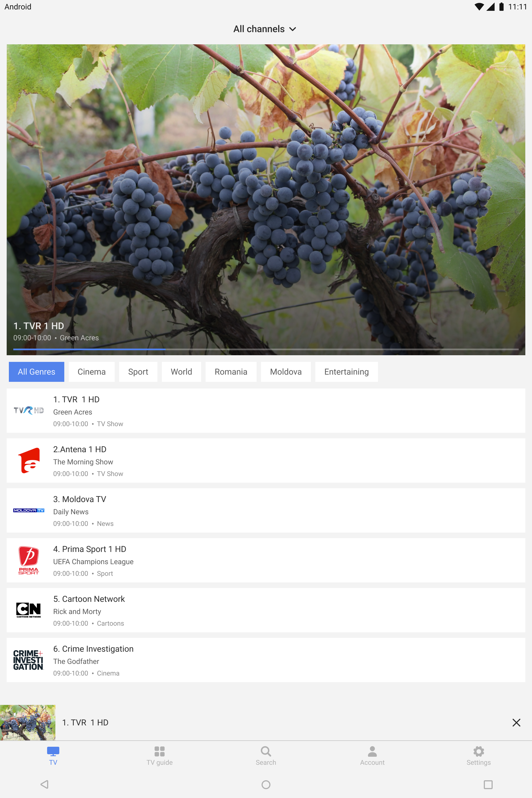532x798 pixels.
Task: Choose the Moldova genre chip
Action: pos(286,372)
